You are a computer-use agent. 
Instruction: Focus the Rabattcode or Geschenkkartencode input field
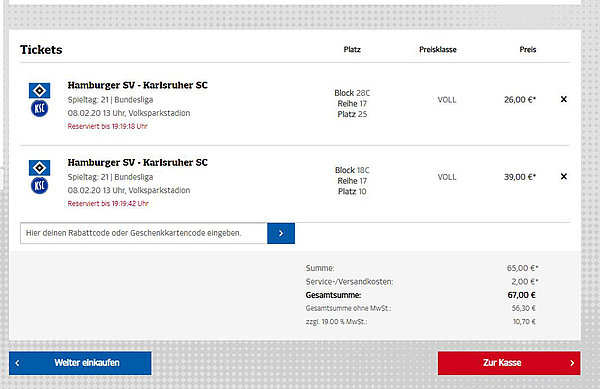point(144,233)
